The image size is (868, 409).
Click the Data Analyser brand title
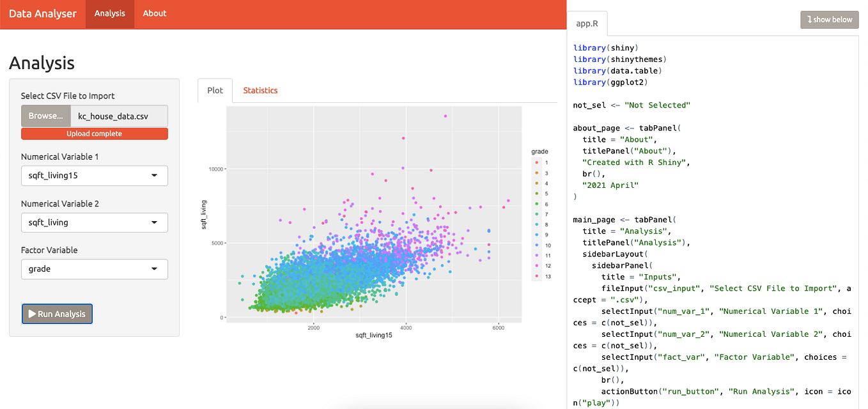(x=43, y=13)
